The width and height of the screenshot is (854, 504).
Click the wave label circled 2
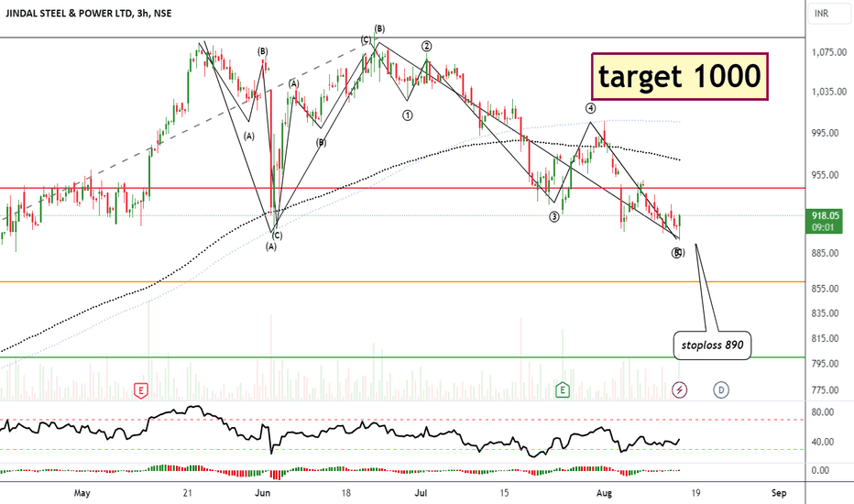click(426, 47)
